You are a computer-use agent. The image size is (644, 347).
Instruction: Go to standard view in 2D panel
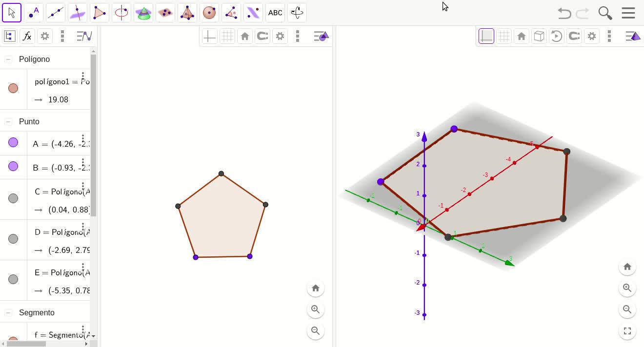tap(316, 288)
